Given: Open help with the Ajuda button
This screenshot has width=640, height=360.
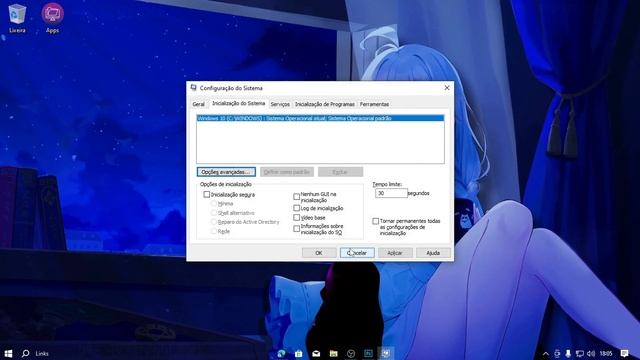Looking at the screenshot, I should pyautogui.click(x=433, y=253).
